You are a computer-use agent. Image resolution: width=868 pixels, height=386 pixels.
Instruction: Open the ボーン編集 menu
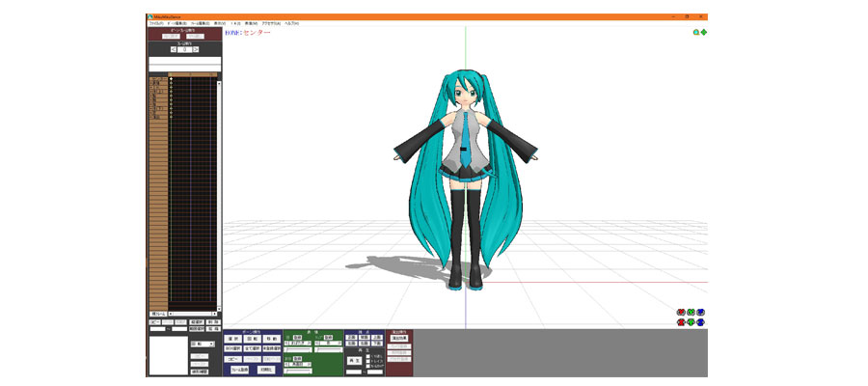pyautogui.click(x=177, y=23)
